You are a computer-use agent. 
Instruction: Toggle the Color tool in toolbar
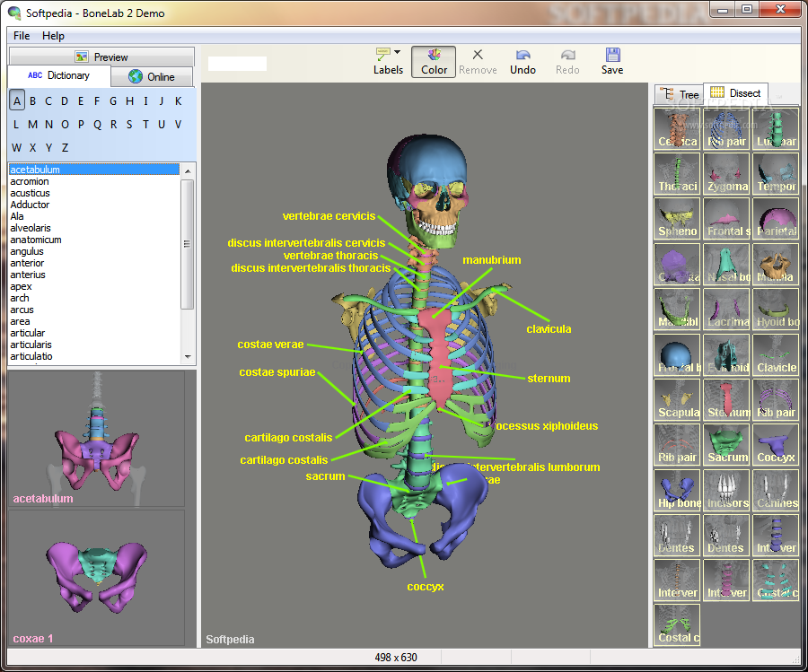434,62
